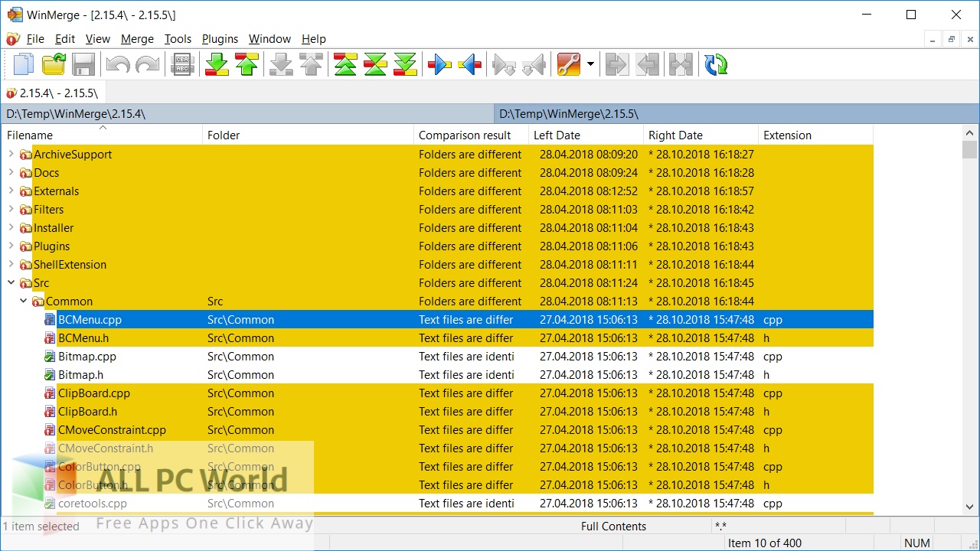
Task: Select the CMoveConstraint.cpp file name
Action: [x=112, y=430]
